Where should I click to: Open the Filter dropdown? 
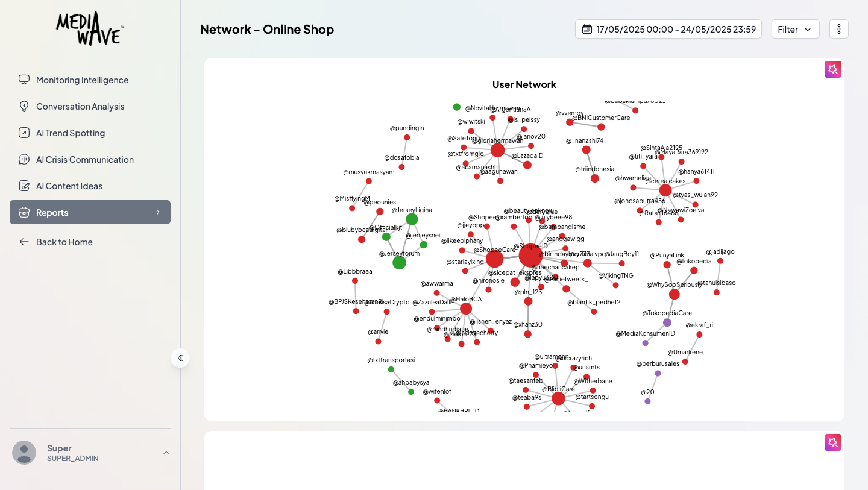795,28
